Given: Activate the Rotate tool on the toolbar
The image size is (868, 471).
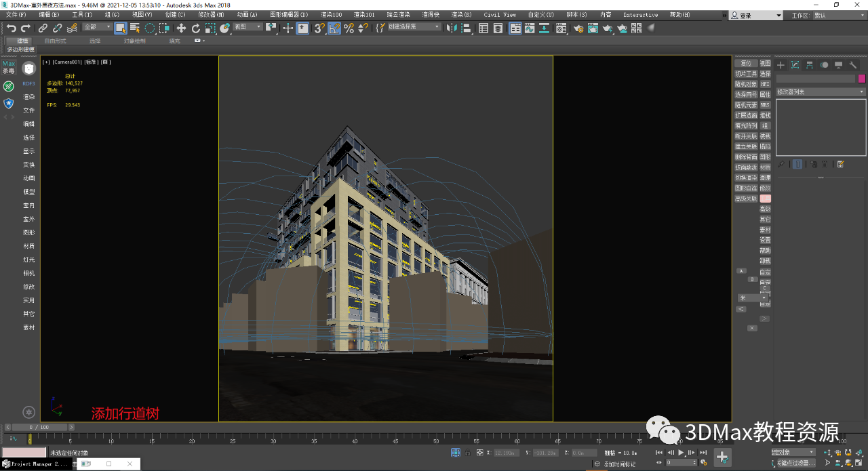Looking at the screenshot, I should tap(196, 28).
